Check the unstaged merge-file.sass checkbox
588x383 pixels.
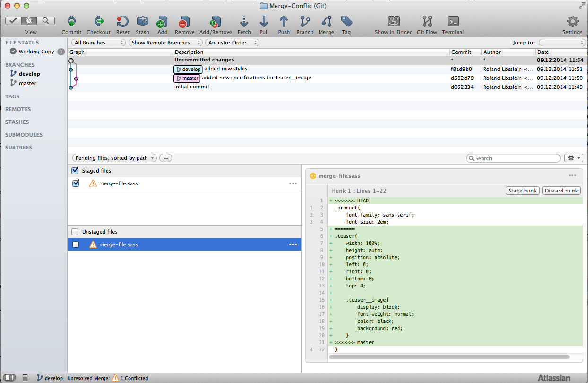pos(76,244)
